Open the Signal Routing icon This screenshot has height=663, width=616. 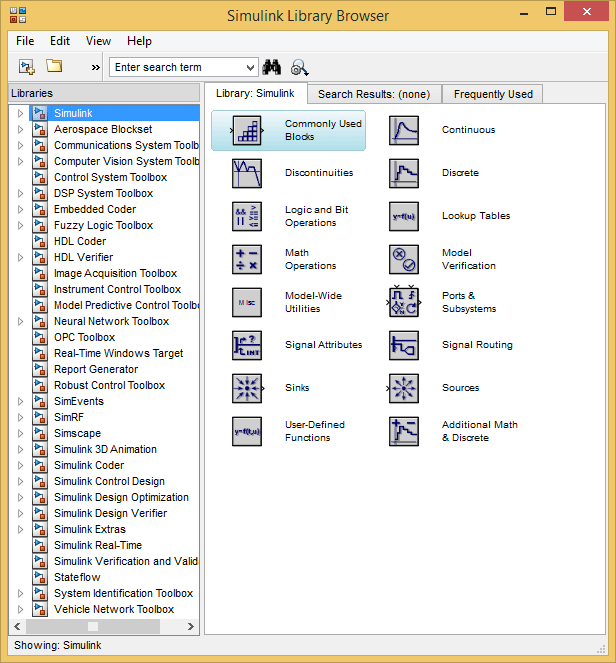[x=404, y=345]
